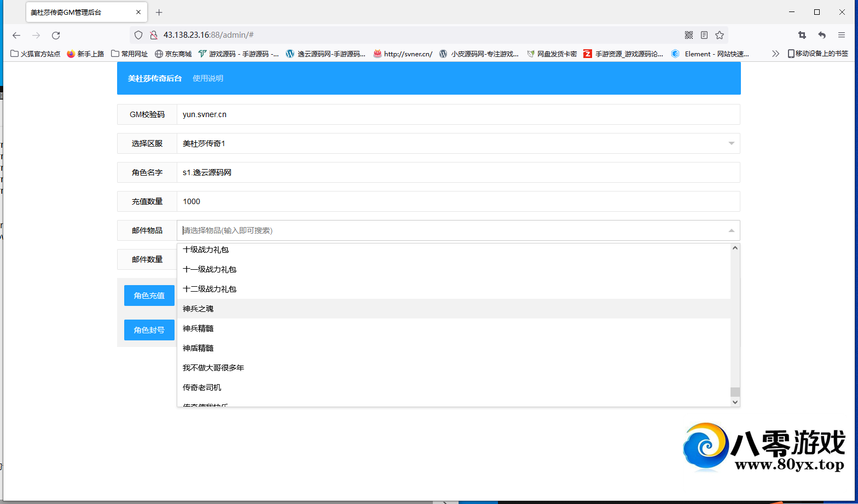Open the QR code icon in address bar
This screenshot has height=504, width=858.
coord(689,35)
